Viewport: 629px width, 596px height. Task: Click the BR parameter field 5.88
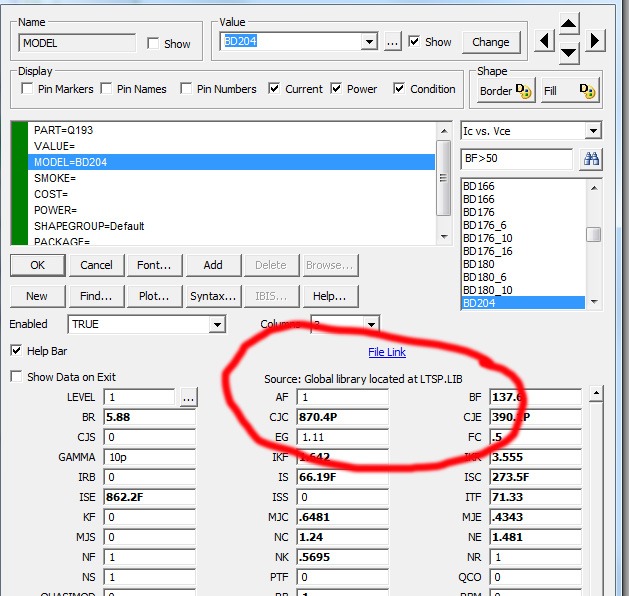[x=149, y=417]
